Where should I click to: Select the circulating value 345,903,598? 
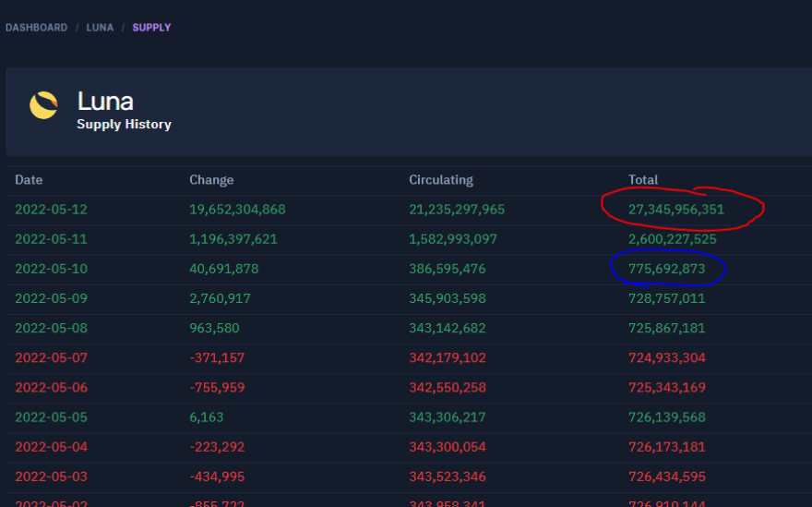pos(448,298)
